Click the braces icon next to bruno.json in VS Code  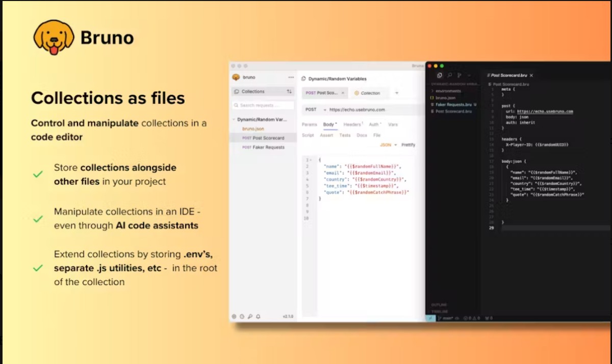point(432,97)
